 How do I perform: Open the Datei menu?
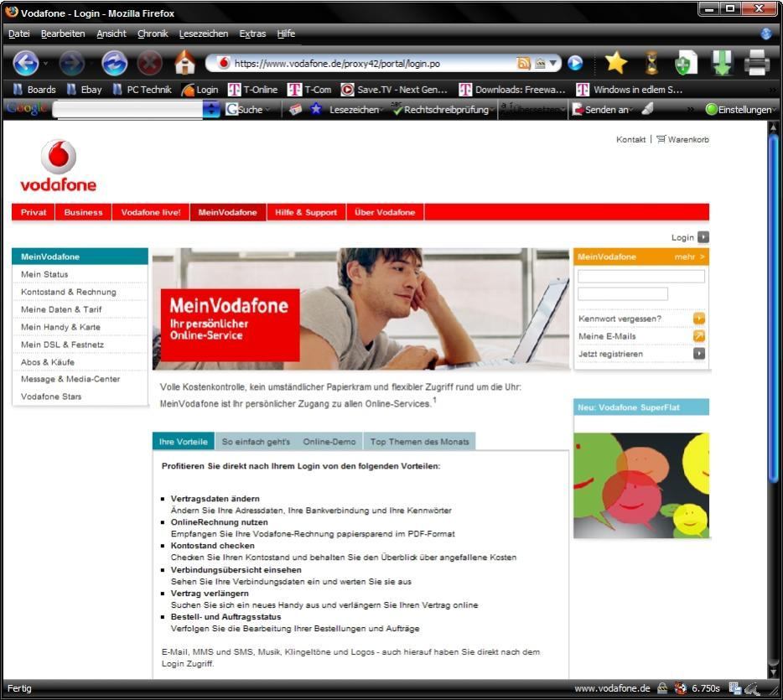[x=19, y=34]
